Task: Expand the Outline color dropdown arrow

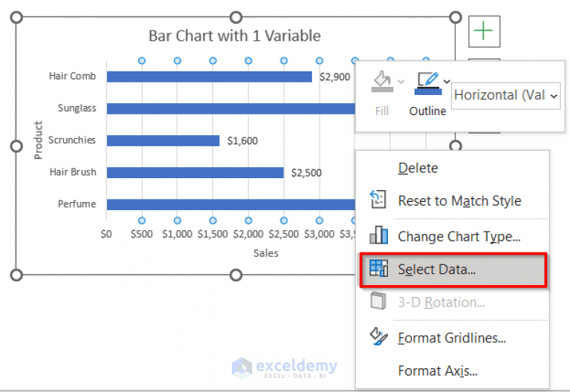Action: 447,82
